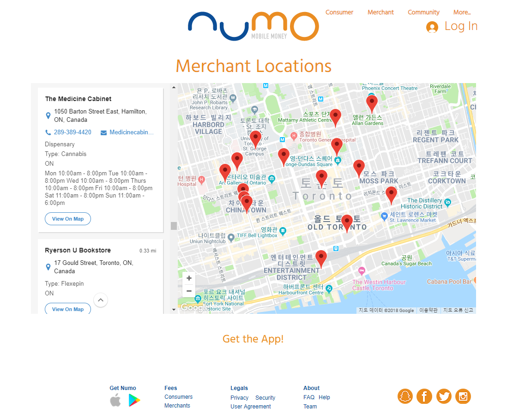Open the User Agreement link
This screenshot has width=507, height=420.
pos(251,407)
